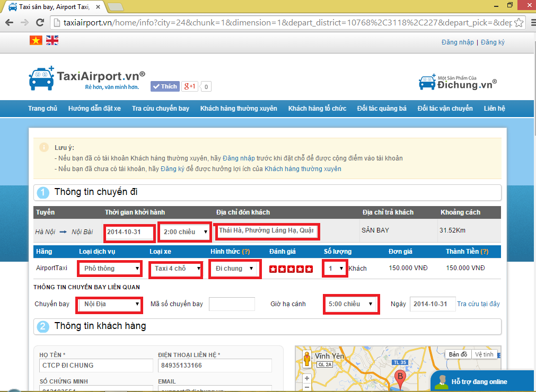536x392 pixels.
Task: Click the Dichung.vn logo
Action: (458, 82)
